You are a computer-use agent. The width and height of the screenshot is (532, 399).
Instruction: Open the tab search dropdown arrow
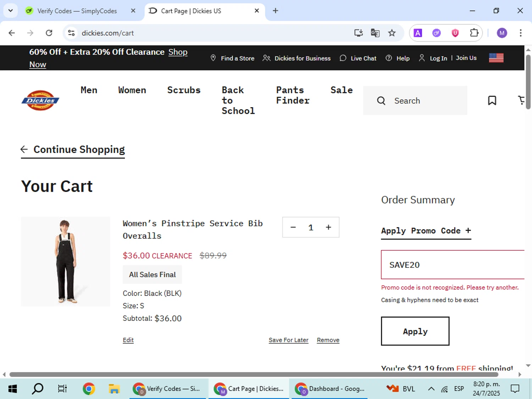11,11
